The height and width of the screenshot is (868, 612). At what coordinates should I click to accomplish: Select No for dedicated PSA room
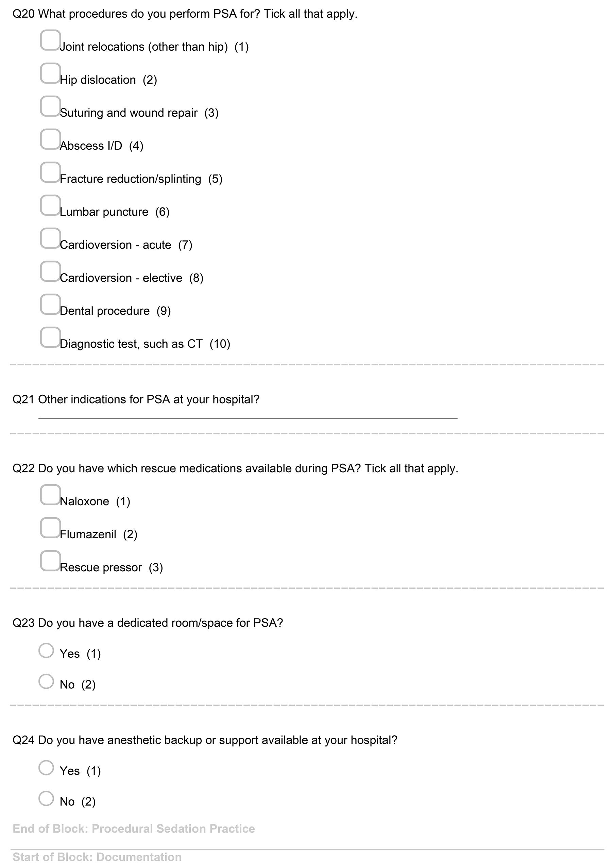click(x=46, y=681)
